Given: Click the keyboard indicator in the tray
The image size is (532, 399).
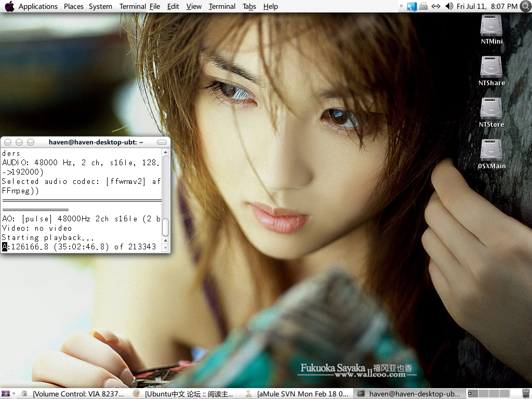Looking at the screenshot, I should point(423,6).
